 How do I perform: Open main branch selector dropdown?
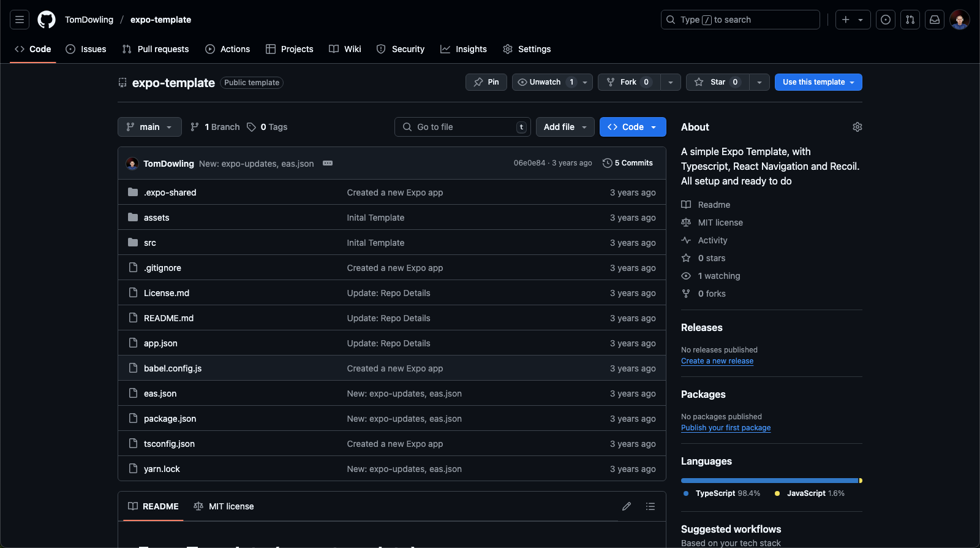pos(149,127)
